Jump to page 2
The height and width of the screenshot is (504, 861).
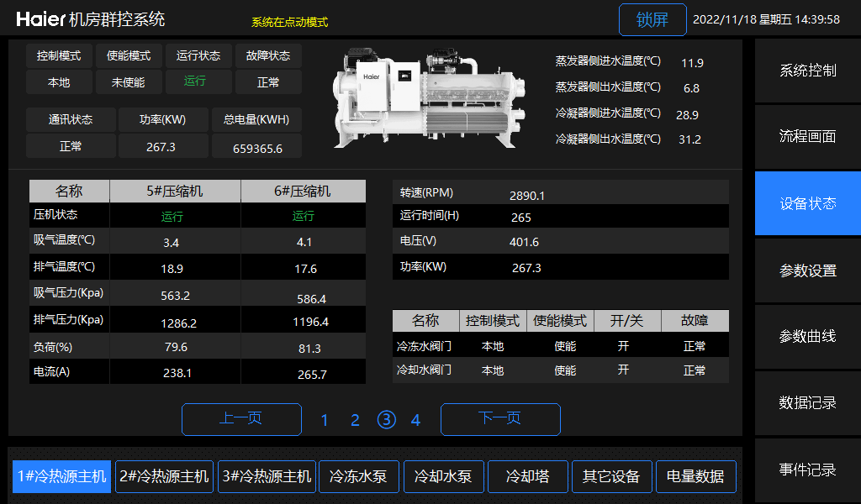(355, 420)
